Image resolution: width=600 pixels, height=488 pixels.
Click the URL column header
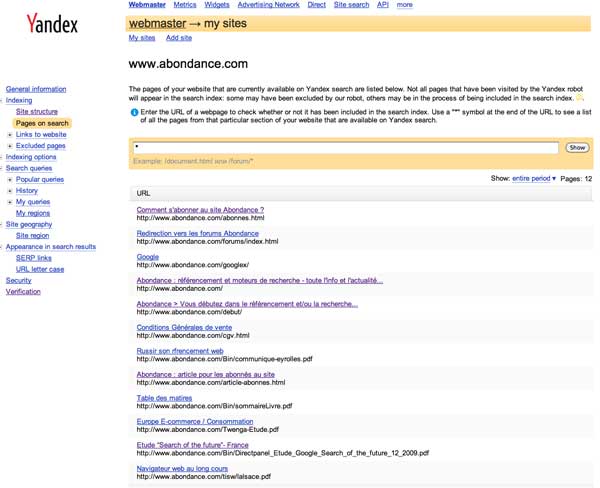[143, 193]
